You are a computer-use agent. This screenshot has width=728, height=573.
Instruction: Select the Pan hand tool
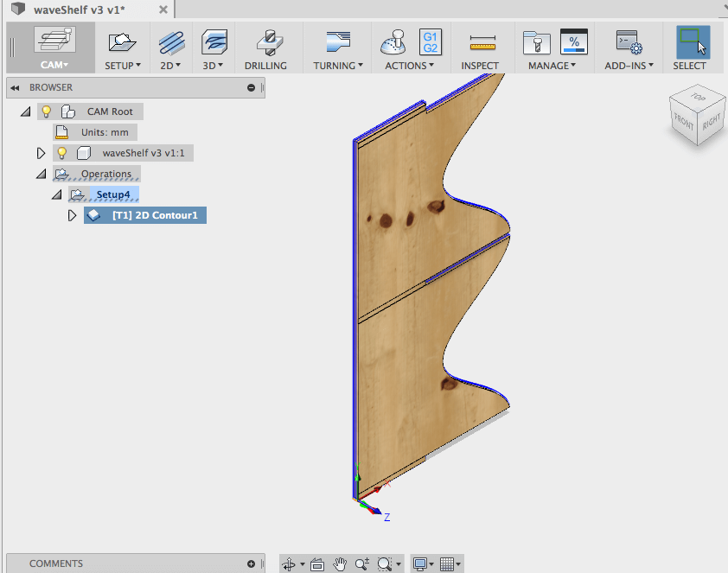(341, 564)
